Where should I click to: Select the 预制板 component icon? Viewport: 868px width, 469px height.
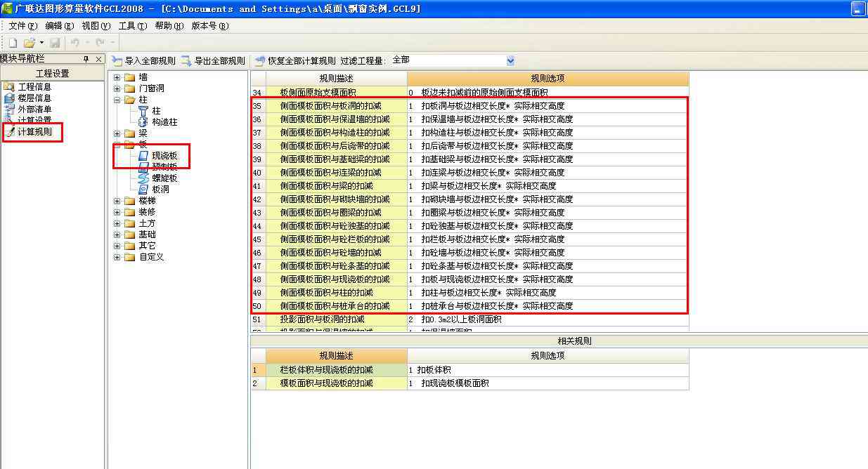(143, 167)
